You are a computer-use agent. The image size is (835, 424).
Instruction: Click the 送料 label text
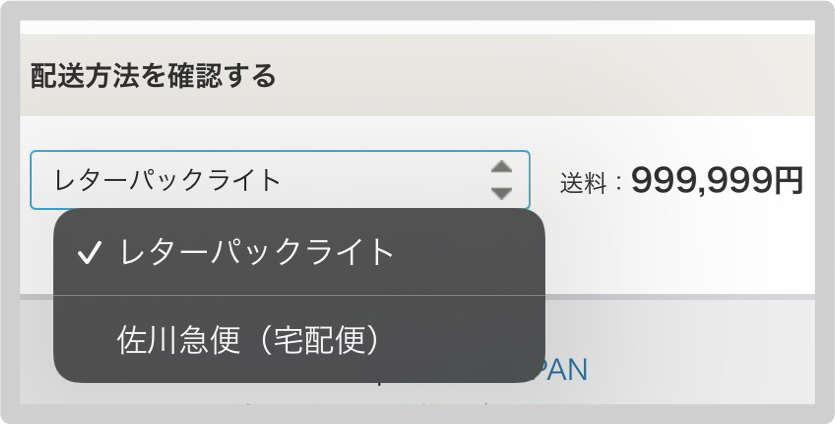[x=583, y=184]
